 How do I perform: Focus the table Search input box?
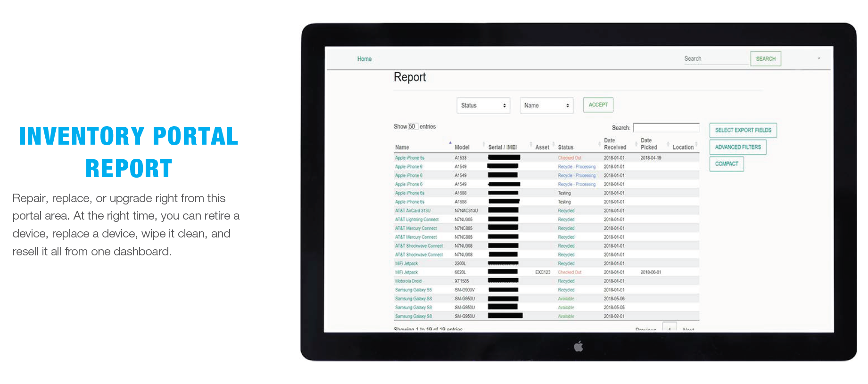[666, 128]
